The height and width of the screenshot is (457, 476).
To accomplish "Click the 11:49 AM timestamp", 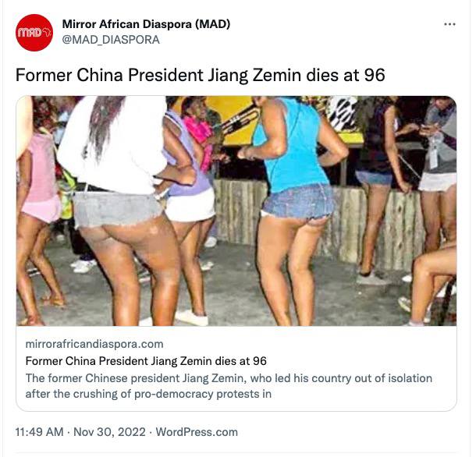I will pyautogui.click(x=40, y=432).
